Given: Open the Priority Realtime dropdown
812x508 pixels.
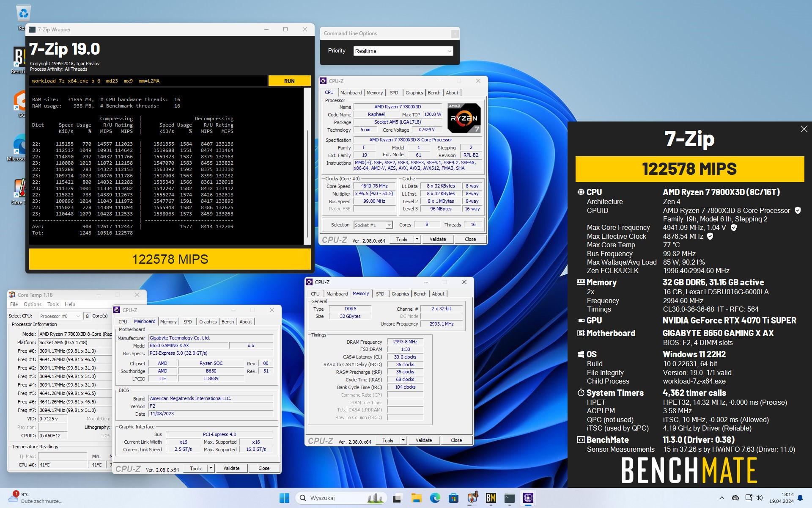Looking at the screenshot, I should coord(403,51).
